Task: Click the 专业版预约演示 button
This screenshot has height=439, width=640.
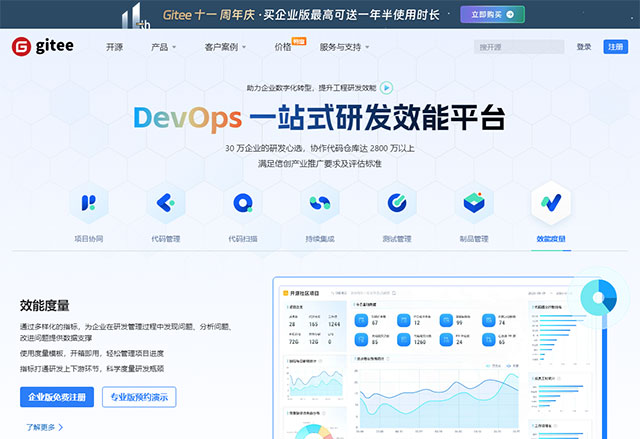Action: (139, 397)
